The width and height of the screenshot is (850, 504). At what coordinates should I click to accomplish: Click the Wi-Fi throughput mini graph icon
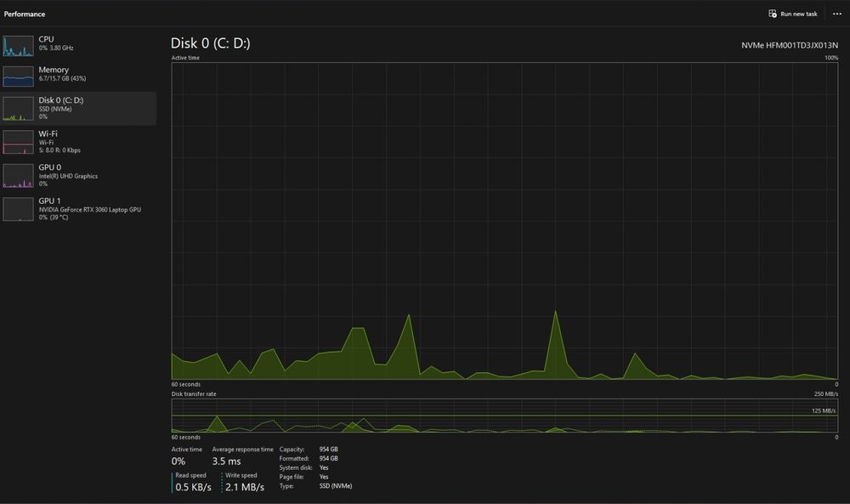(18, 142)
